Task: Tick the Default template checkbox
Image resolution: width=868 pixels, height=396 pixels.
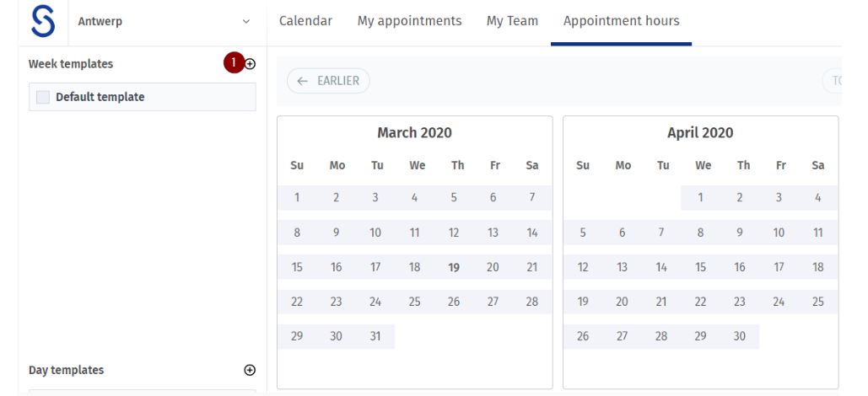Action: pos(43,98)
